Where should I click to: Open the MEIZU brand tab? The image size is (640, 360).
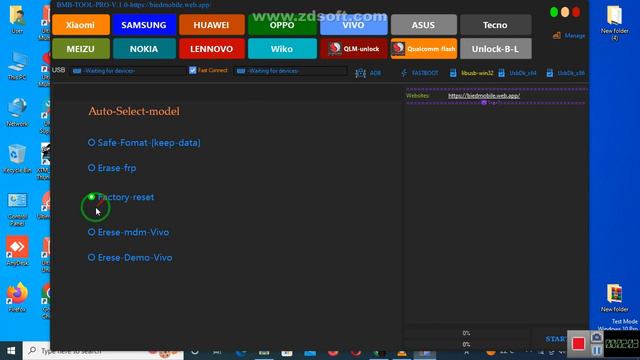(81, 49)
